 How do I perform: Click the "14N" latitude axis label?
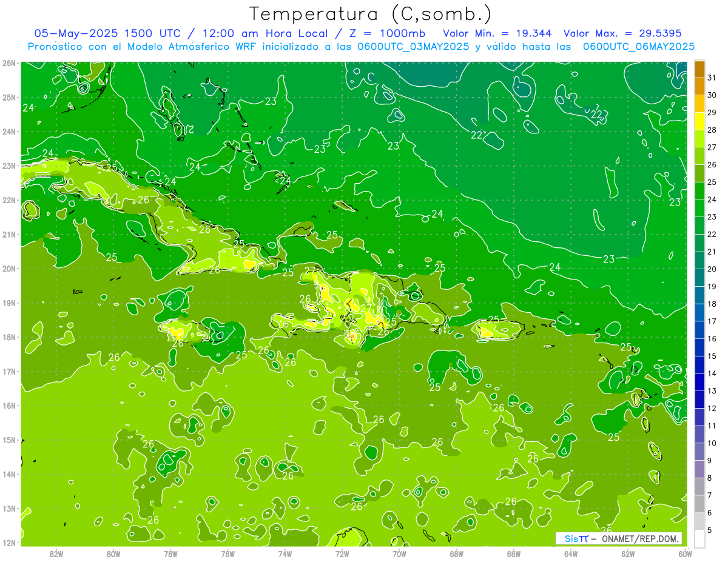click(x=8, y=474)
